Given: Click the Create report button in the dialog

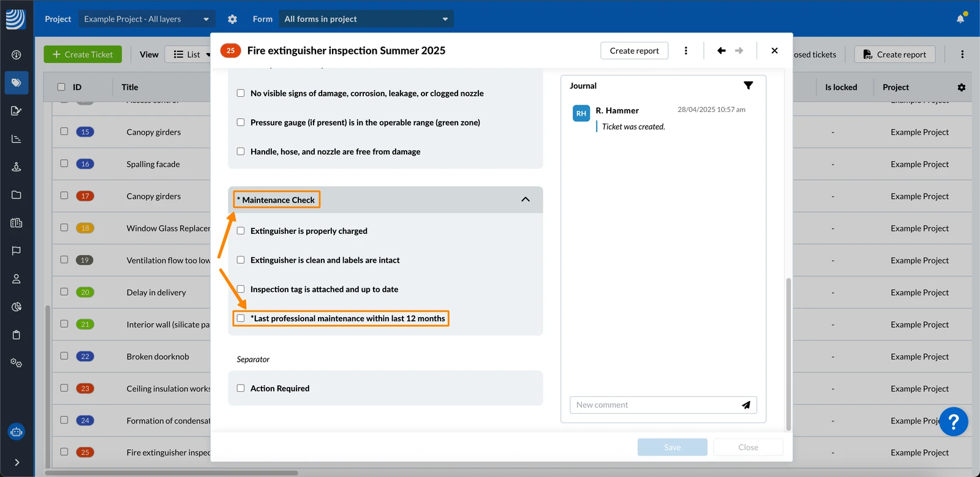Looking at the screenshot, I should 635,51.
